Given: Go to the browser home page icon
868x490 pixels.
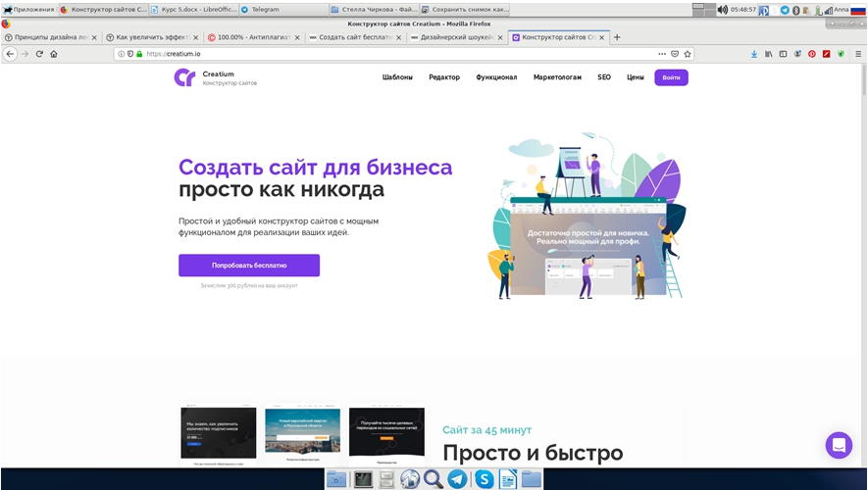Looking at the screenshot, I should coord(54,54).
